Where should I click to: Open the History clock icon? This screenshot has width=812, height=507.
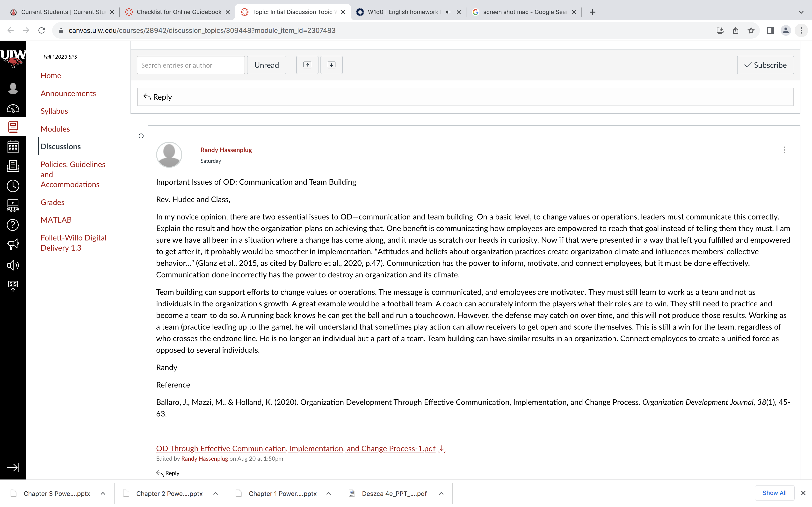(13, 186)
